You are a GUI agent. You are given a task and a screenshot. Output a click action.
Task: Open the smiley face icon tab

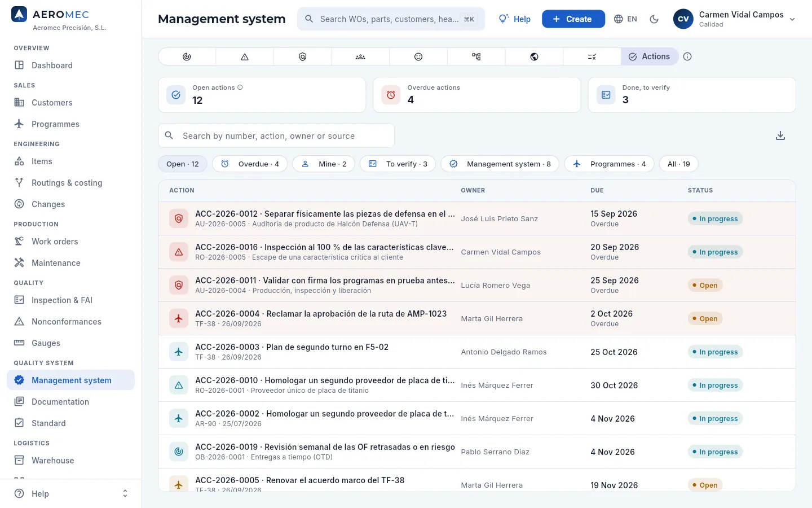(418, 56)
